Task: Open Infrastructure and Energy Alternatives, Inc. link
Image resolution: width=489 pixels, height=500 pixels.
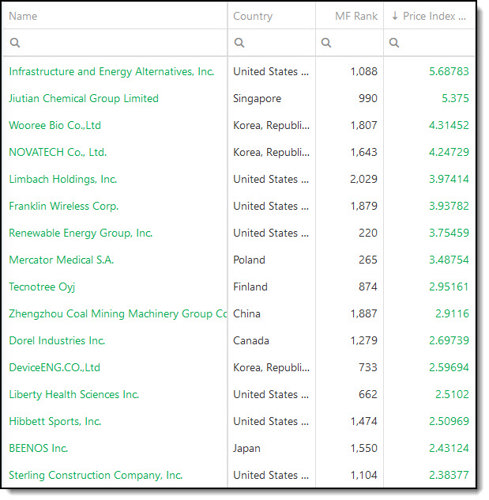Action: pyautogui.click(x=111, y=71)
